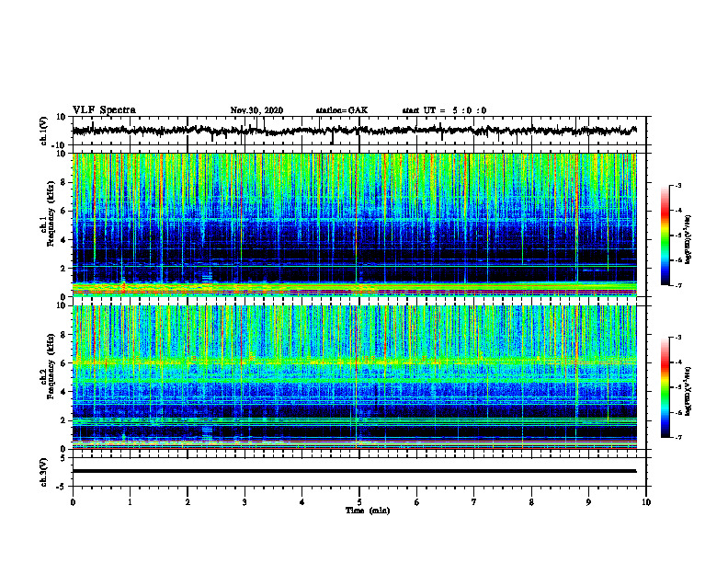
Task: Click the "6" tick on ch.1 frequency axis
Action: (64, 211)
